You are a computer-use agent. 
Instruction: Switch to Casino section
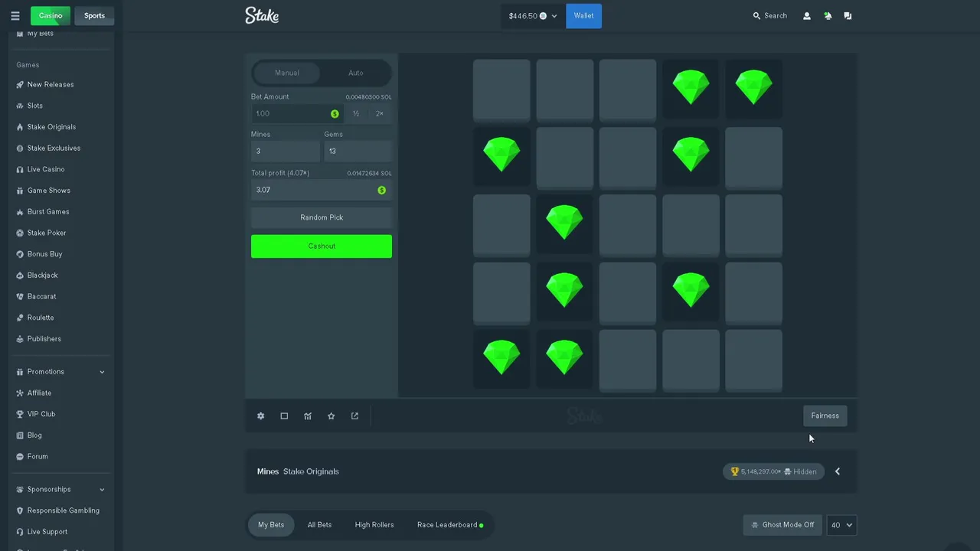coord(51,15)
